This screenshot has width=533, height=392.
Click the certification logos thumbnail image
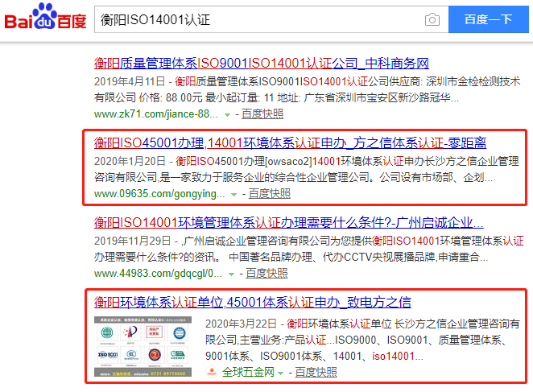point(143,346)
